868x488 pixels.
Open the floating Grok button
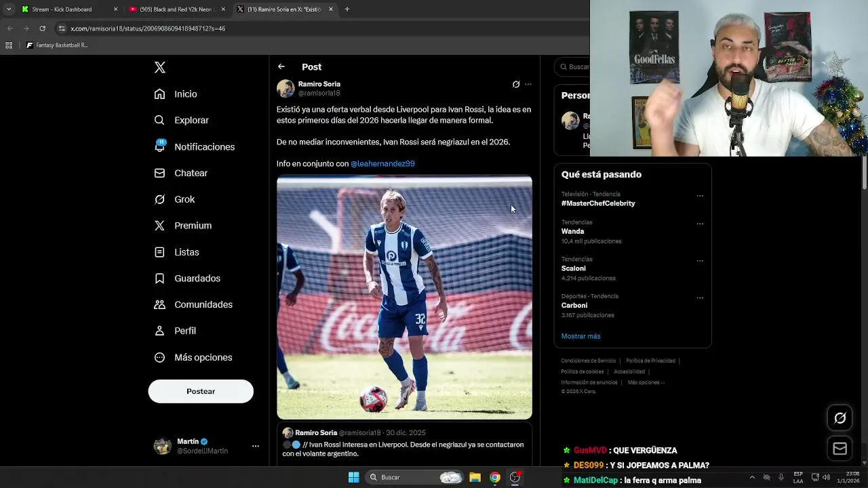(x=840, y=418)
